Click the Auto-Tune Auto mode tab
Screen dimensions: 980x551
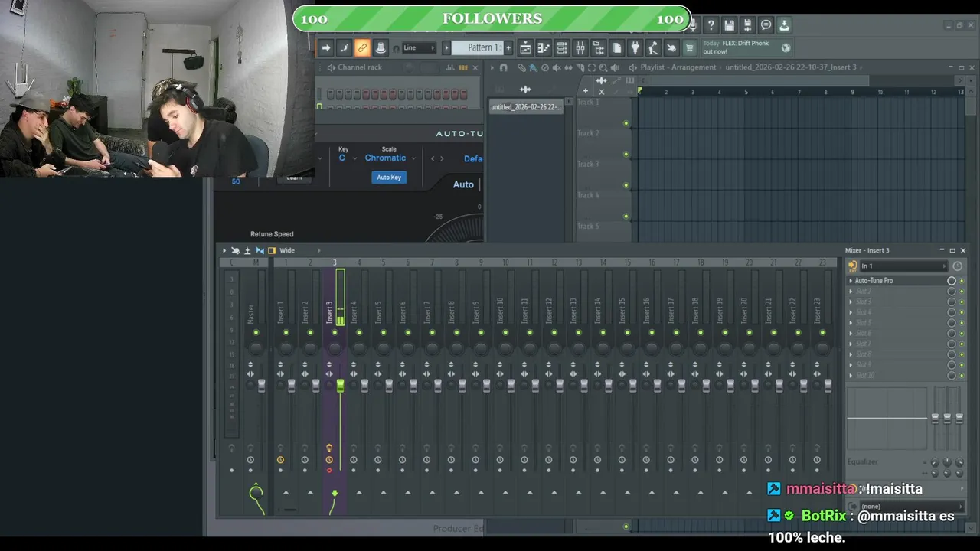click(463, 184)
